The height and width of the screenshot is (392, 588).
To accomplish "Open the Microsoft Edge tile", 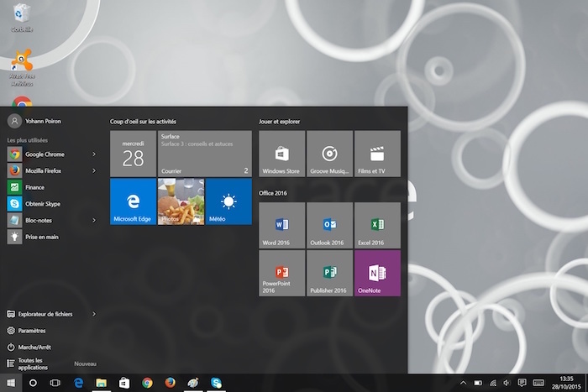I will pos(133,201).
